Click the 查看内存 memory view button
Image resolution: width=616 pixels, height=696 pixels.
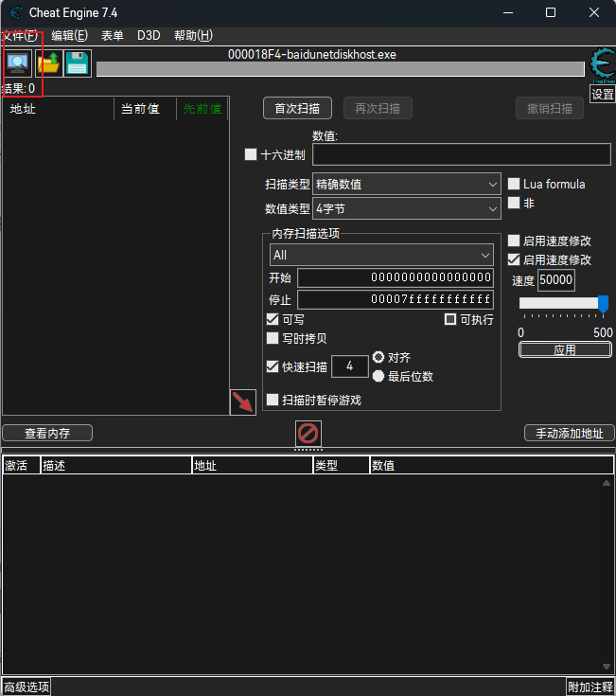pyautogui.click(x=47, y=434)
